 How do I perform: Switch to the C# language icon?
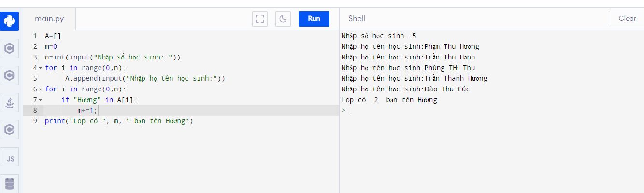click(x=10, y=130)
